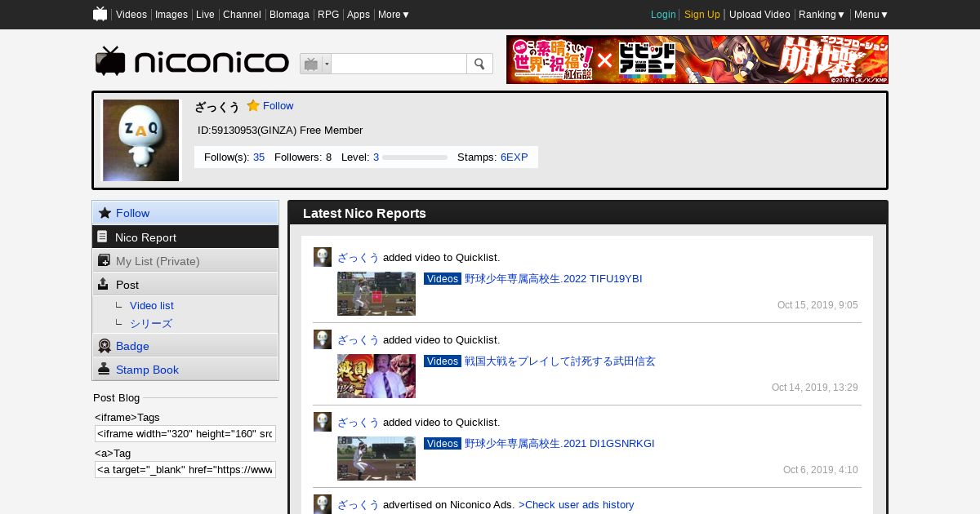Screen dimensions: 980x514
Task: Click the search magnifier button
Action: point(479,64)
